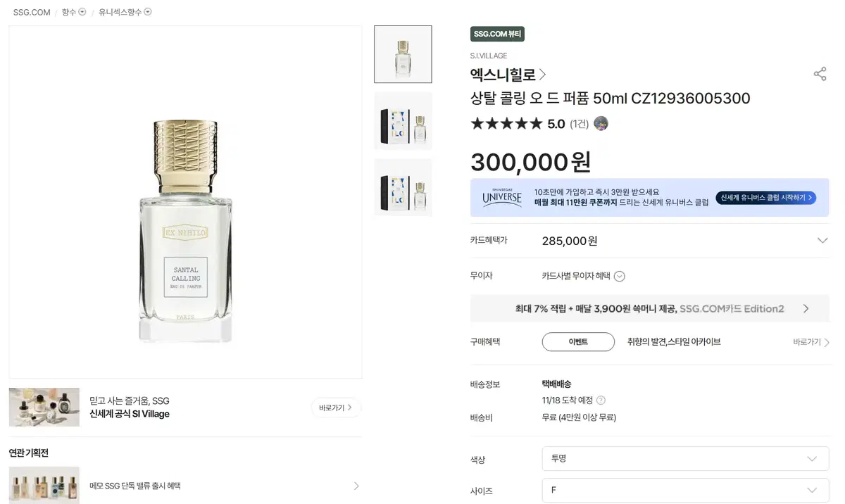Open the 사이즈 dropdown showing F

click(x=684, y=490)
